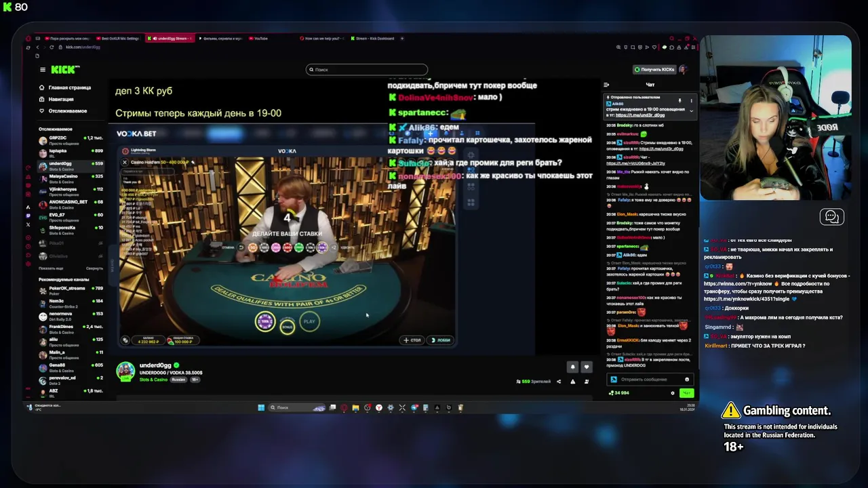
Task: Click the Slots & Casino category link
Action: (153, 380)
